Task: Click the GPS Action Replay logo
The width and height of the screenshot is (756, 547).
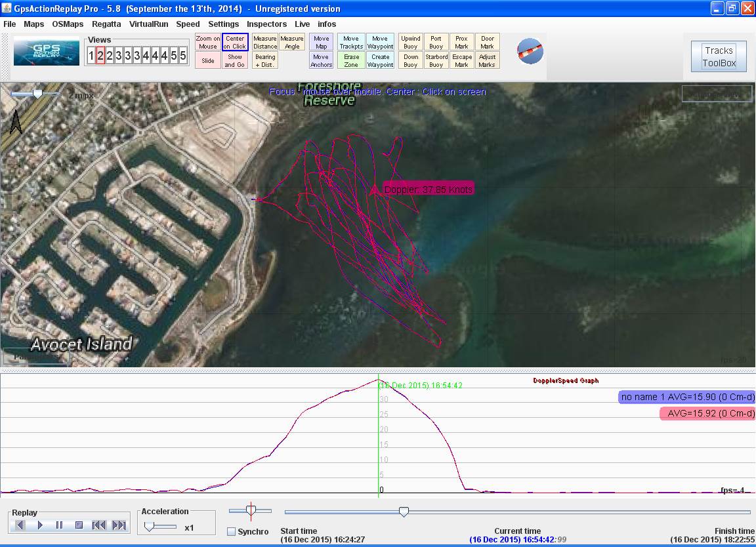Action: point(47,52)
